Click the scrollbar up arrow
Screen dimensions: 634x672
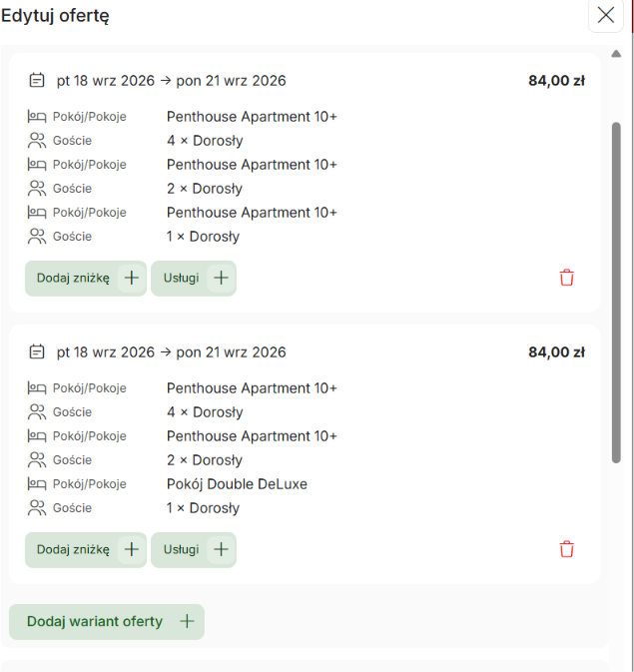pyautogui.click(x=616, y=54)
